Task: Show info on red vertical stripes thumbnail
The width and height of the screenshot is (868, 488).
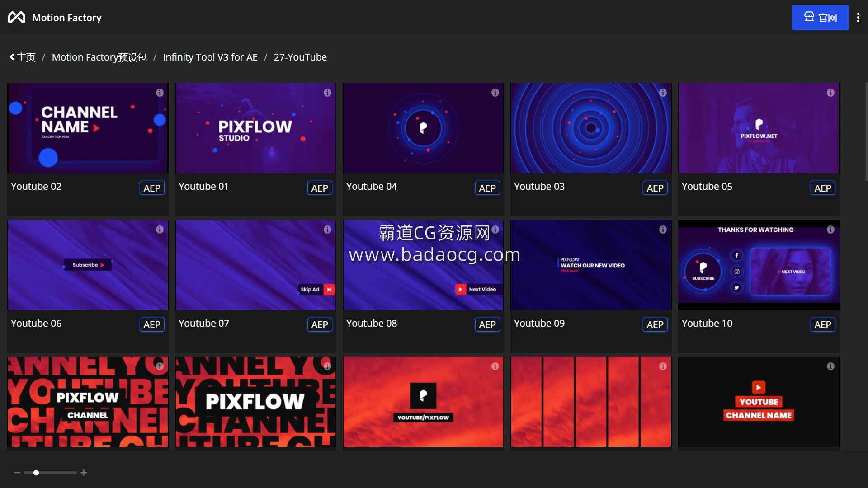Action: [663, 366]
